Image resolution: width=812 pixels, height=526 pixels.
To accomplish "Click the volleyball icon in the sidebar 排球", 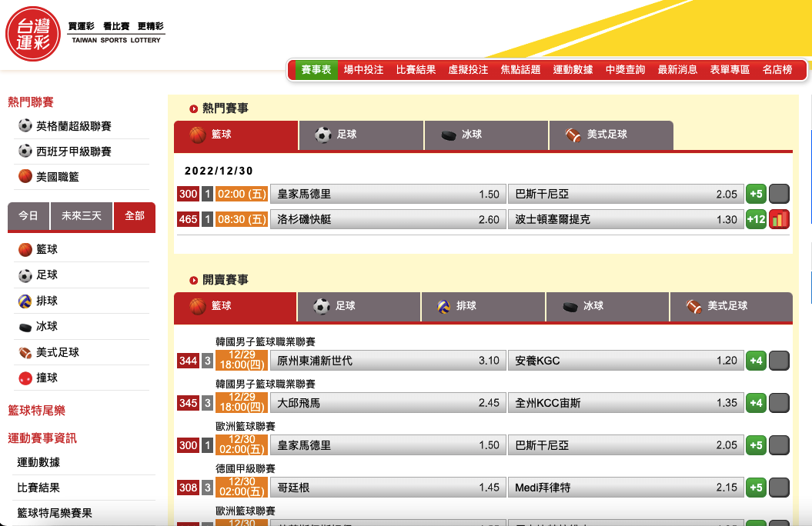I will tap(25, 301).
